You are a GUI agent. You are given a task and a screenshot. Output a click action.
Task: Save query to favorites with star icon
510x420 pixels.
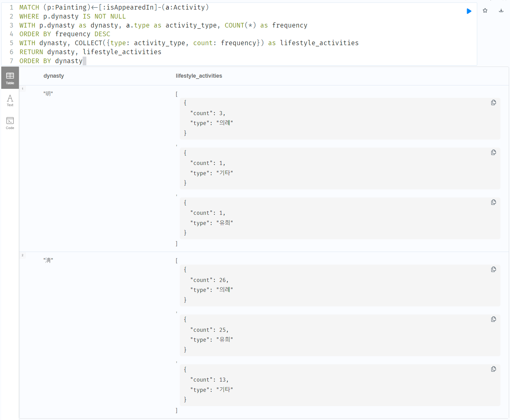point(485,11)
